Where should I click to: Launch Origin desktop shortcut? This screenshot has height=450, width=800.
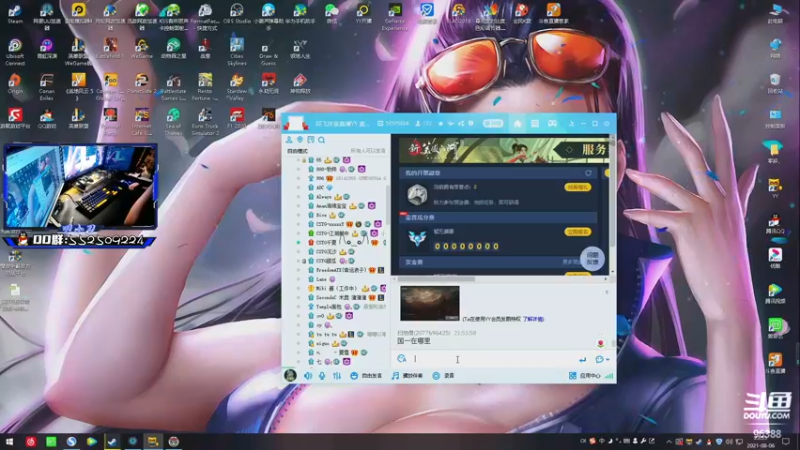[x=15, y=84]
